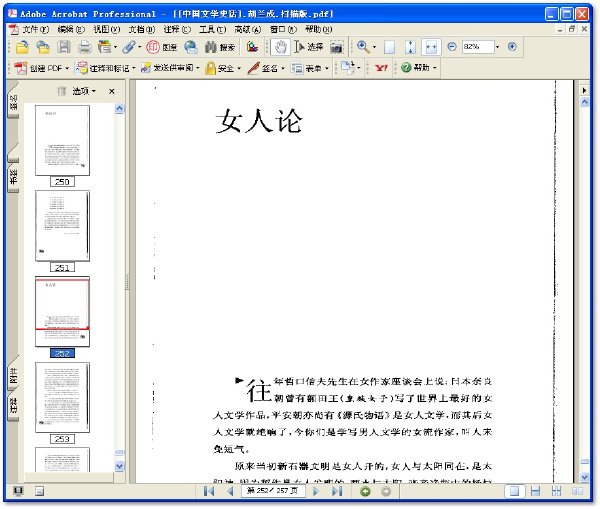
Task: Select the text Select tool
Action: pos(308,47)
